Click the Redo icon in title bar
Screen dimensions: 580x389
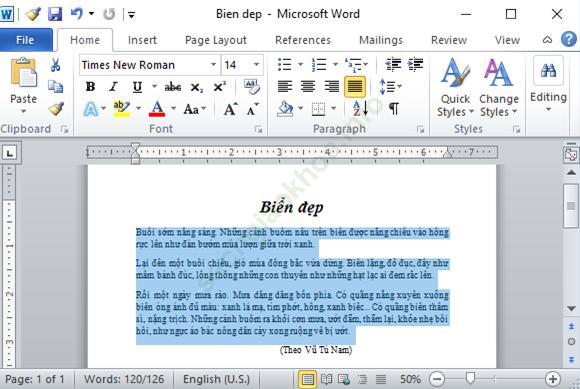click(x=109, y=14)
